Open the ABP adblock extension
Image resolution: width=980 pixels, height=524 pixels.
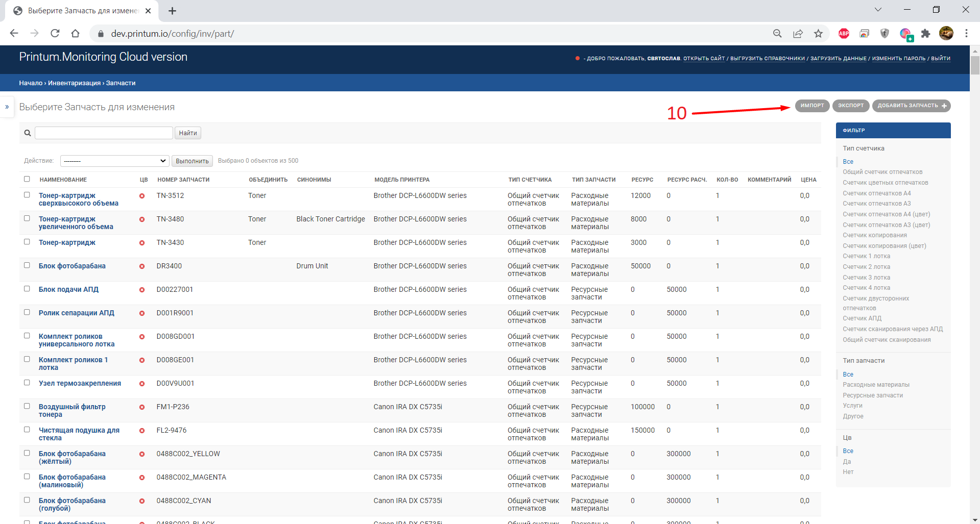click(844, 33)
